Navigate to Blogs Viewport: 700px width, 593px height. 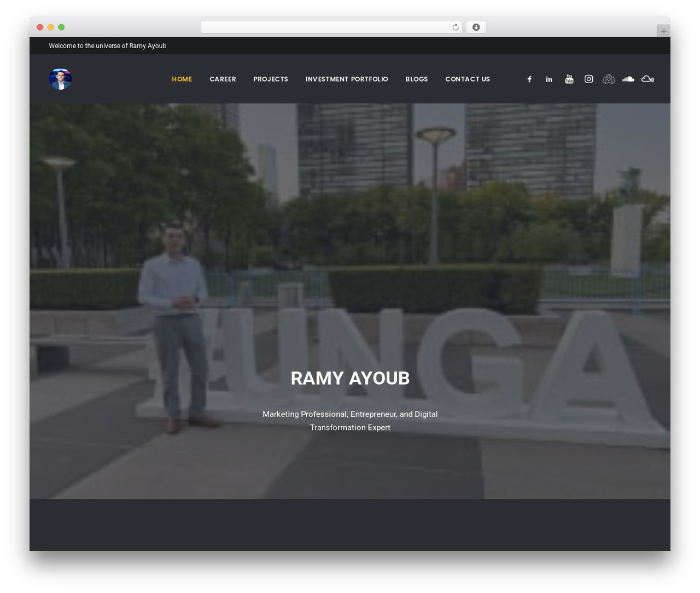tap(417, 79)
